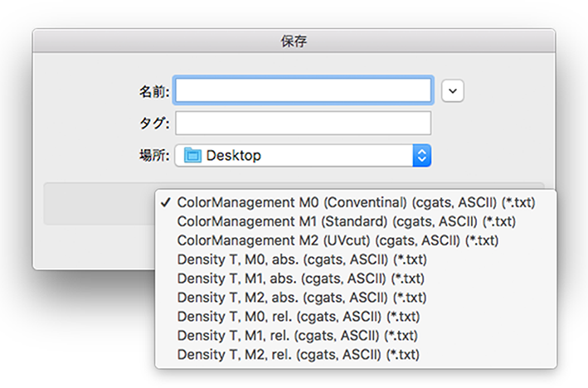Choose Density T, M2, abs. format
Viewport: 588px width, 388px height.
click(356, 298)
